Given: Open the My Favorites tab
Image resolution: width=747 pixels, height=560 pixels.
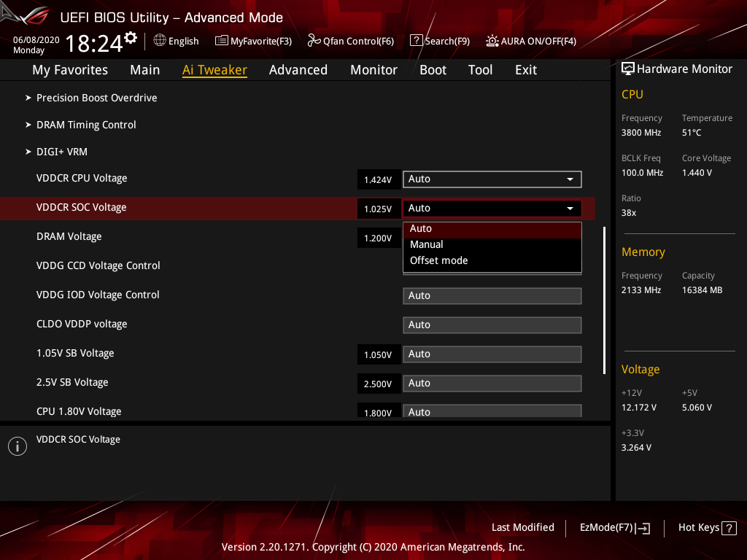Looking at the screenshot, I should pos(70,70).
